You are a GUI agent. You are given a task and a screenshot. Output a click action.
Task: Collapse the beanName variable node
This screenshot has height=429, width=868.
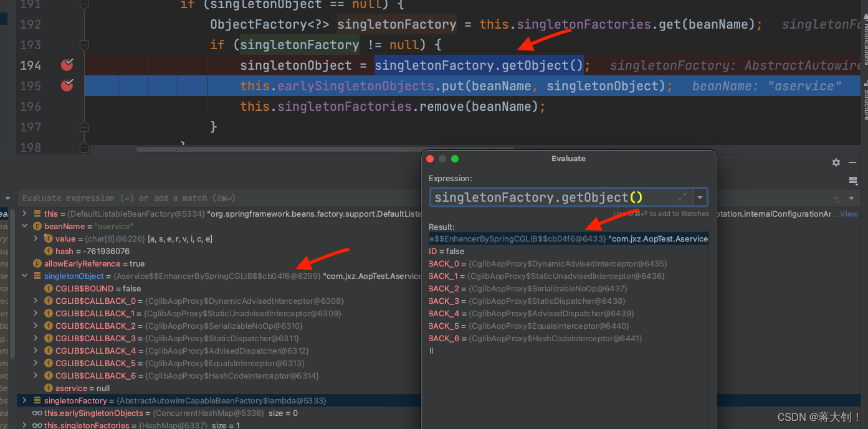tap(25, 226)
